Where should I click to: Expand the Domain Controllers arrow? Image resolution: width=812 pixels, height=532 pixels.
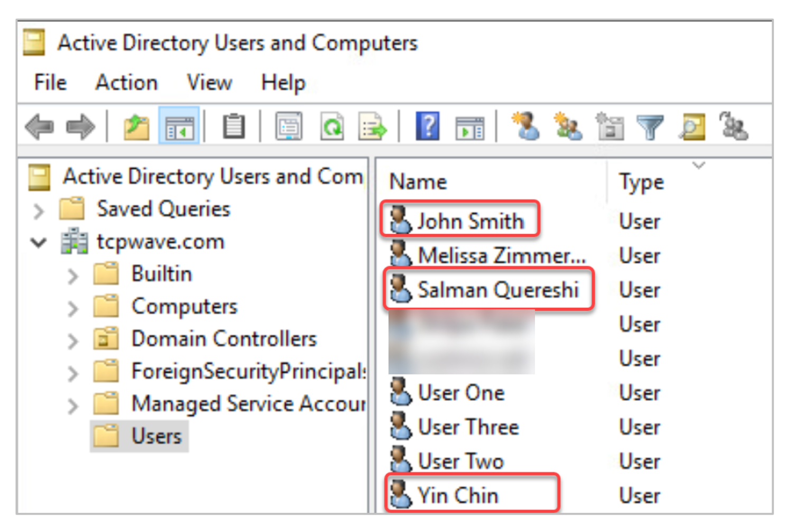click(73, 341)
